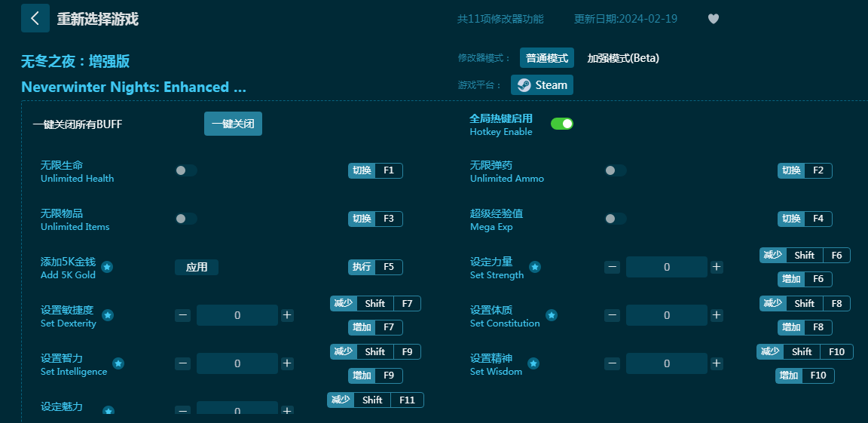The height and width of the screenshot is (423, 868).
Task: Click the Set Constitution value field
Action: [667, 315]
